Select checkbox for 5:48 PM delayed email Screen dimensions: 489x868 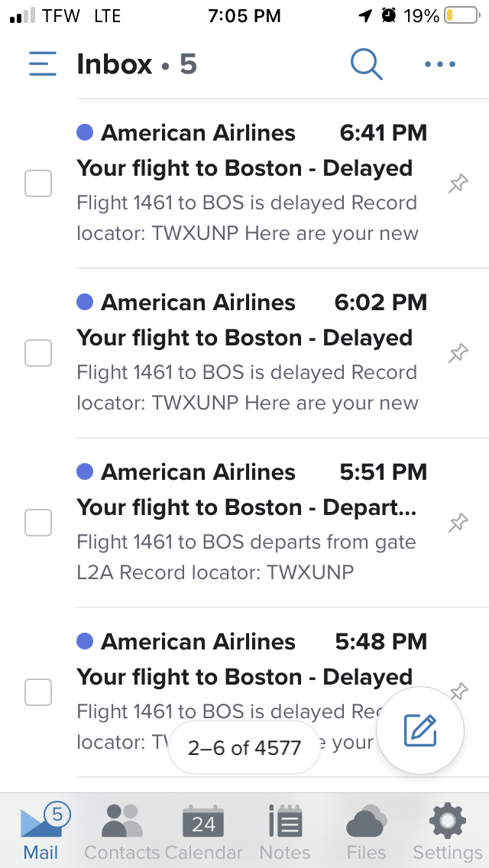[38, 692]
